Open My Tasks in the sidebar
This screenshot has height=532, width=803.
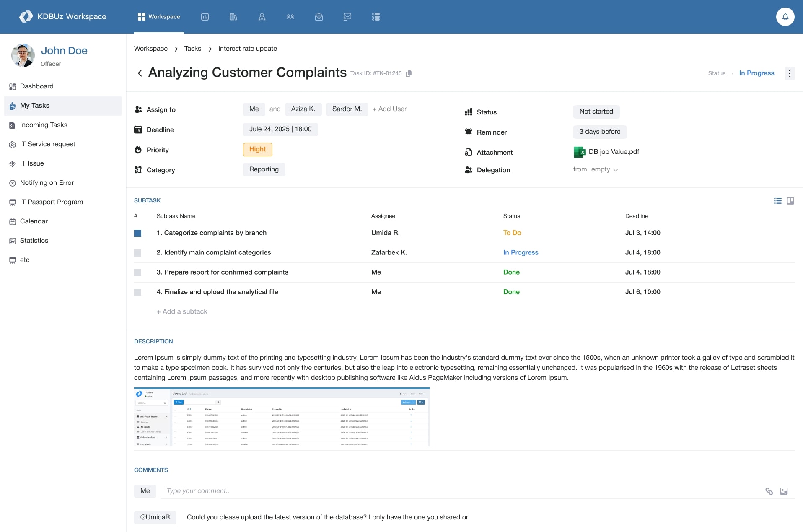coord(63,106)
